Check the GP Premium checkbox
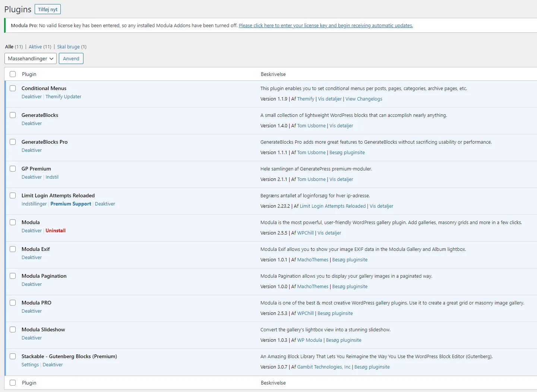The height and width of the screenshot is (392, 537). pos(13,169)
